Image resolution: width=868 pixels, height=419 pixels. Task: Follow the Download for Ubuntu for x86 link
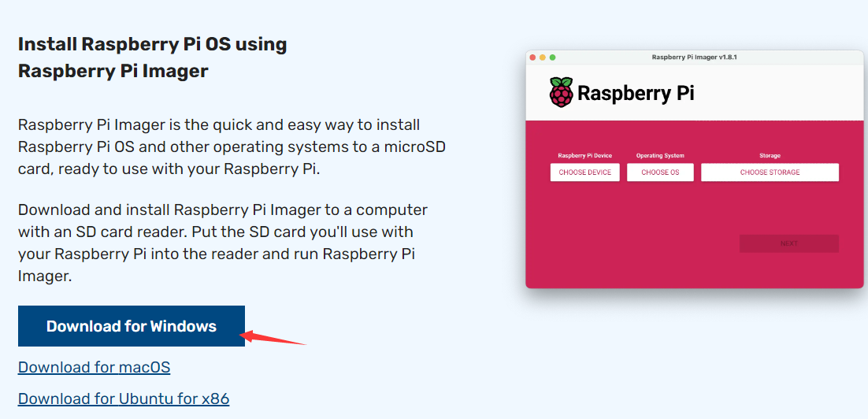[124, 399]
